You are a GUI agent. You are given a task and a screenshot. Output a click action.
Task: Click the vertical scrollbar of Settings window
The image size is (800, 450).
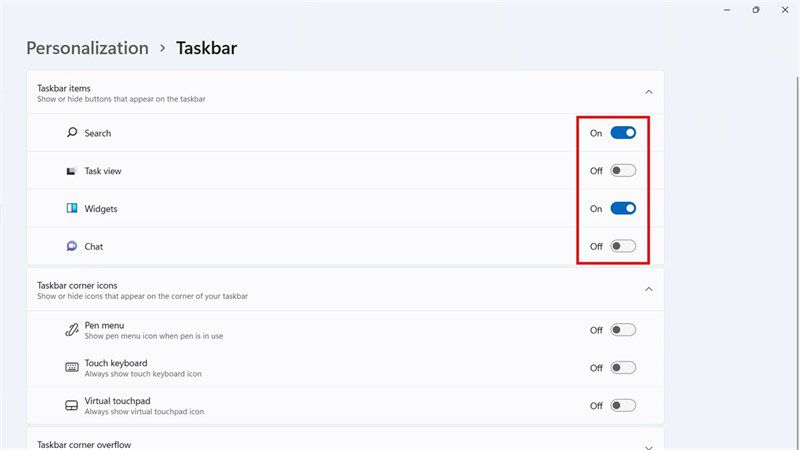(797, 263)
